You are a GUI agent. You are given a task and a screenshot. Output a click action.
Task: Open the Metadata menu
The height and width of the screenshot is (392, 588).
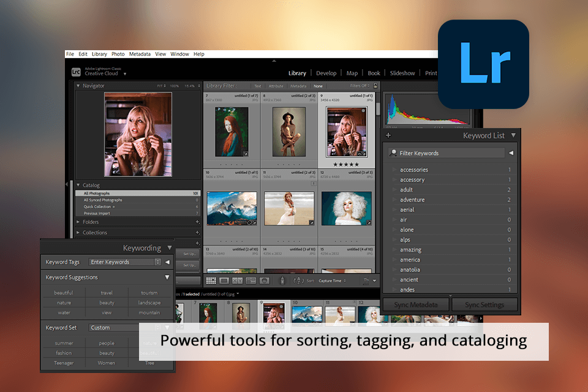(140, 54)
